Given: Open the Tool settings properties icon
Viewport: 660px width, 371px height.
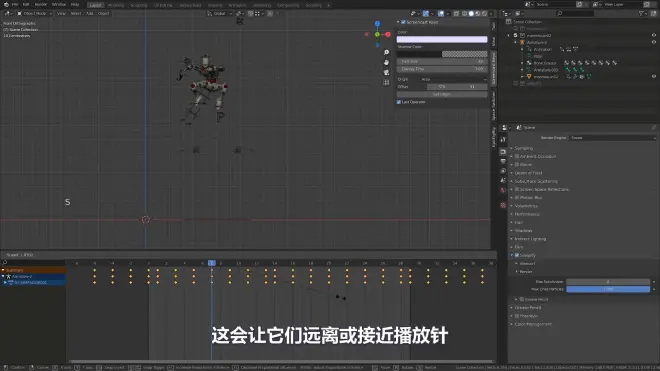Looking at the screenshot, I should pos(503,139).
